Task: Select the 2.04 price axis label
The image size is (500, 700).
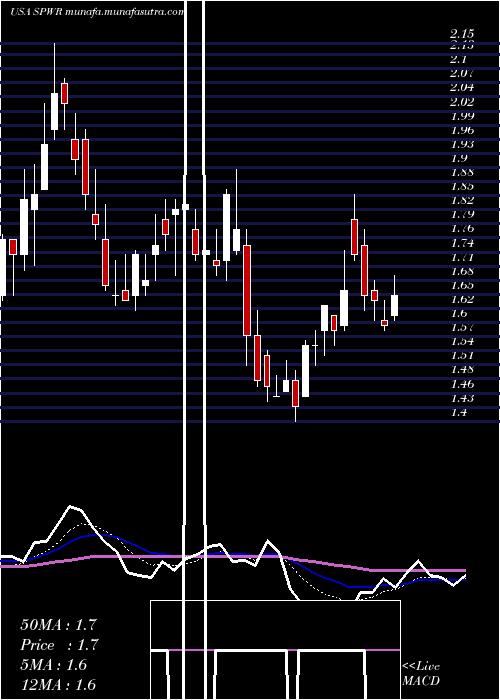Action: 462,88
